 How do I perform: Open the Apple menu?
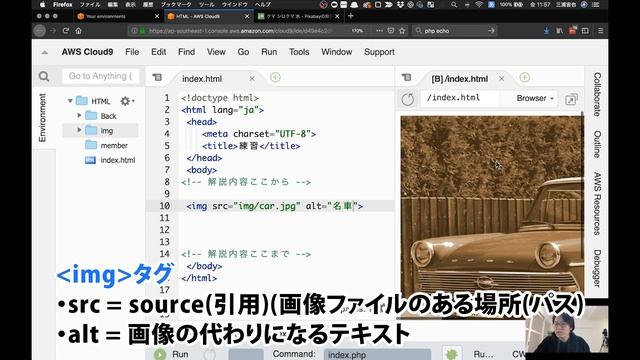pyautogui.click(x=42, y=4)
